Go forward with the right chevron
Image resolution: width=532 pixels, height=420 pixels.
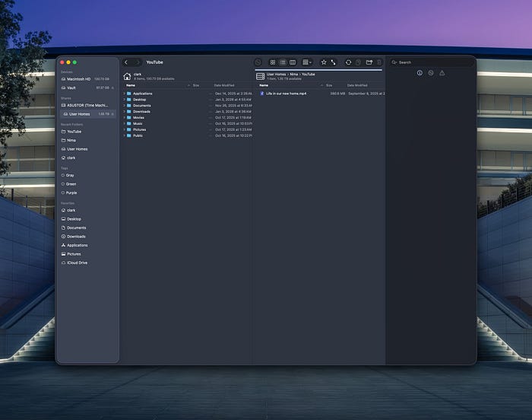click(x=137, y=62)
